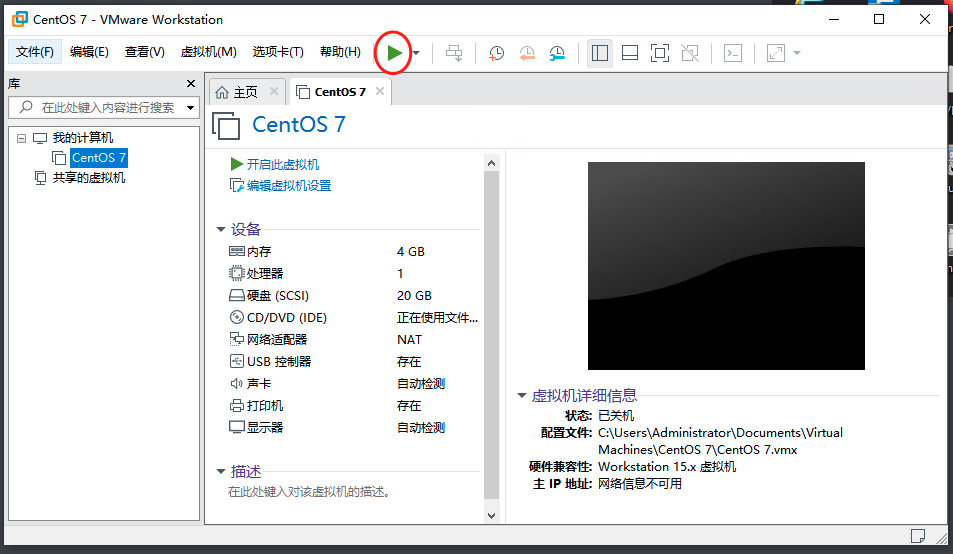The image size is (953, 554).
Task: Open the 编辑(E) menu
Action: click(89, 52)
